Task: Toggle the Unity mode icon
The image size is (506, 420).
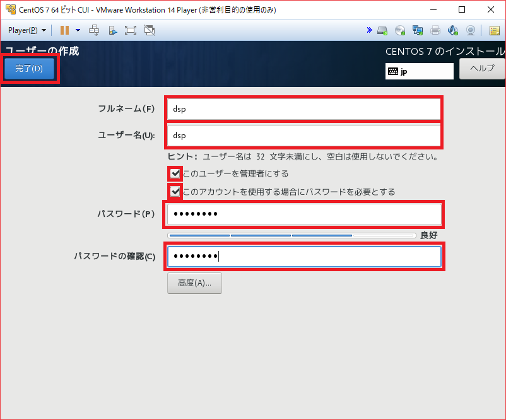Action: pos(150,30)
